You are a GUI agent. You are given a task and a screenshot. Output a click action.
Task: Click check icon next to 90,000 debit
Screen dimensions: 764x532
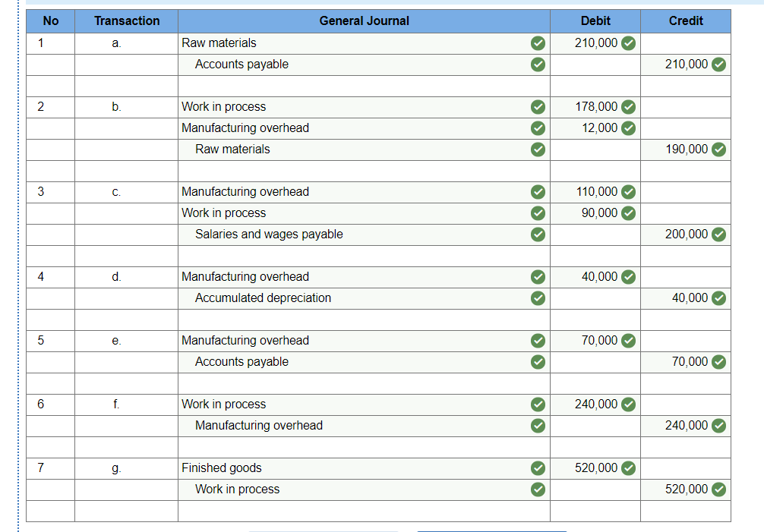(x=629, y=213)
